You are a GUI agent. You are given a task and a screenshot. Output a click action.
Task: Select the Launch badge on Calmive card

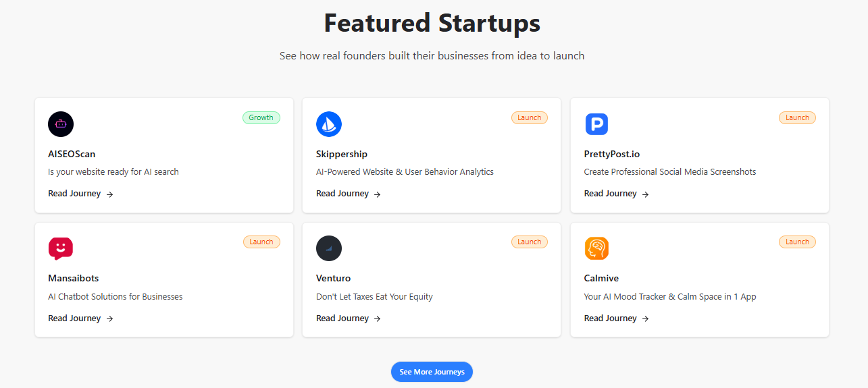[797, 242]
